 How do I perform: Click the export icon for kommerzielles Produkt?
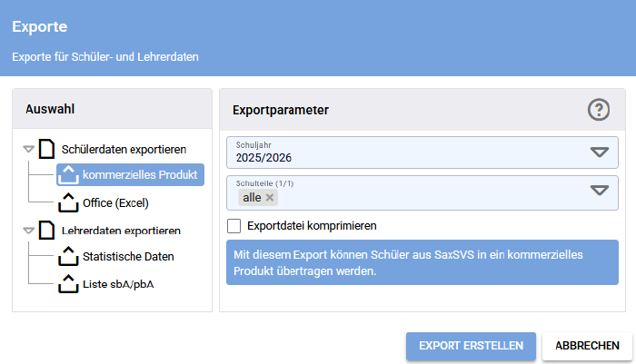click(x=69, y=175)
